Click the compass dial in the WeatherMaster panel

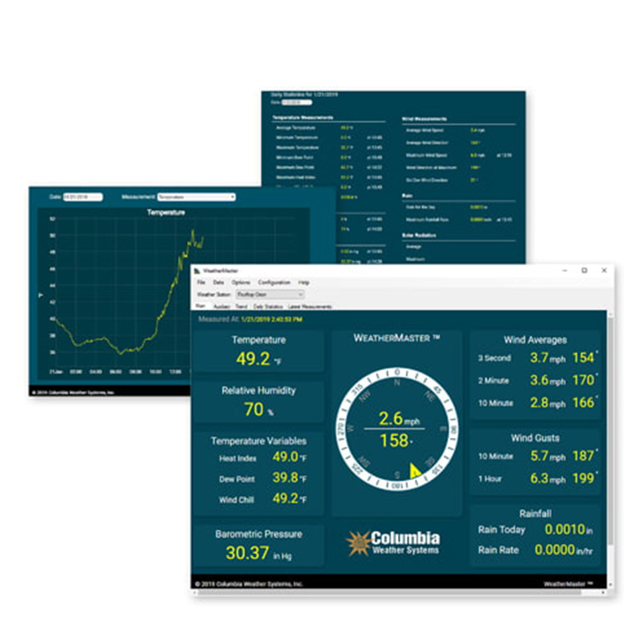[397, 429]
